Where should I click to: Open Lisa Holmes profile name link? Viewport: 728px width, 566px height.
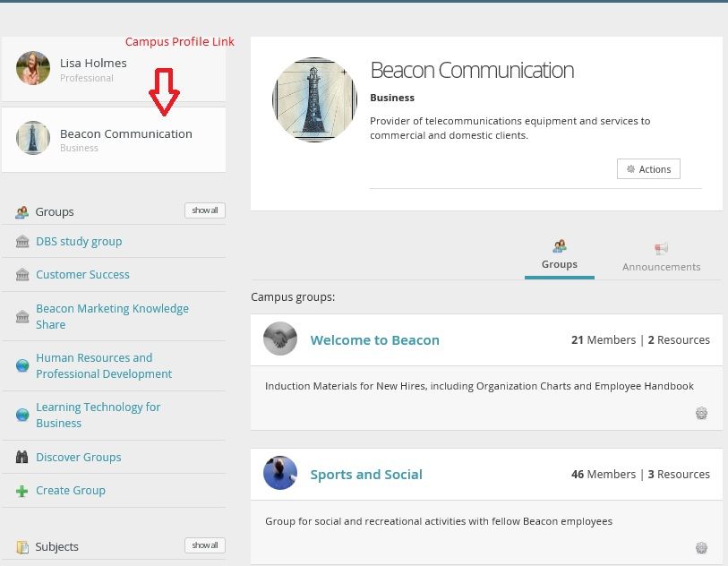point(93,64)
